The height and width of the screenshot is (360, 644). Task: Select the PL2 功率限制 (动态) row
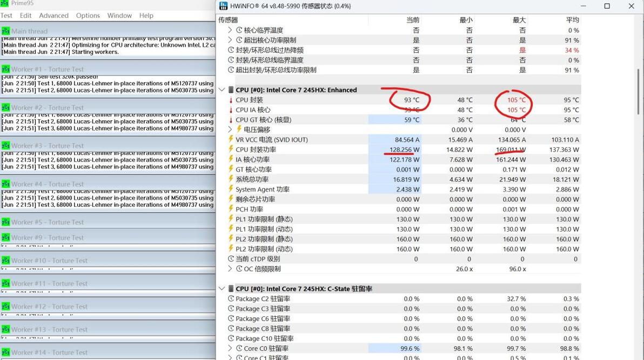coord(404,249)
